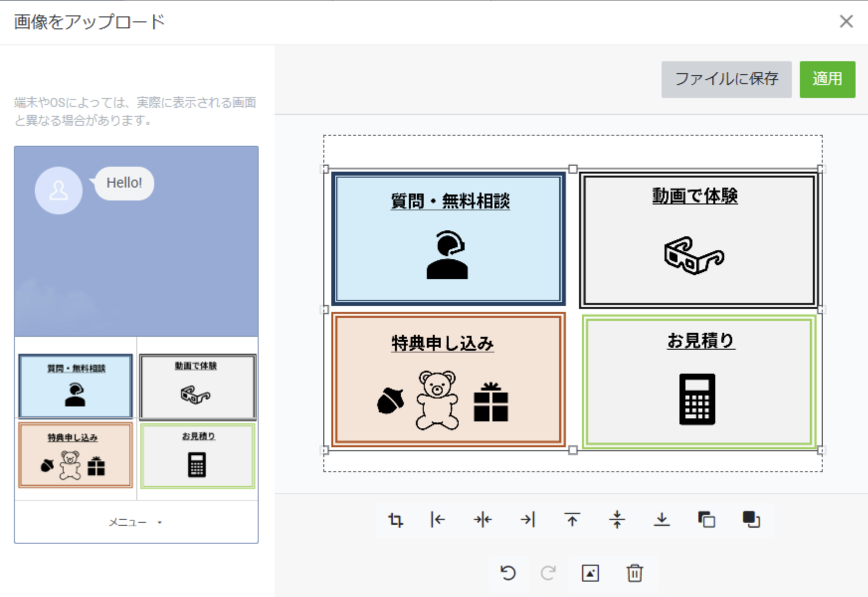Click the 3D glasses icon on canvas
The image size is (868, 597).
point(694,255)
